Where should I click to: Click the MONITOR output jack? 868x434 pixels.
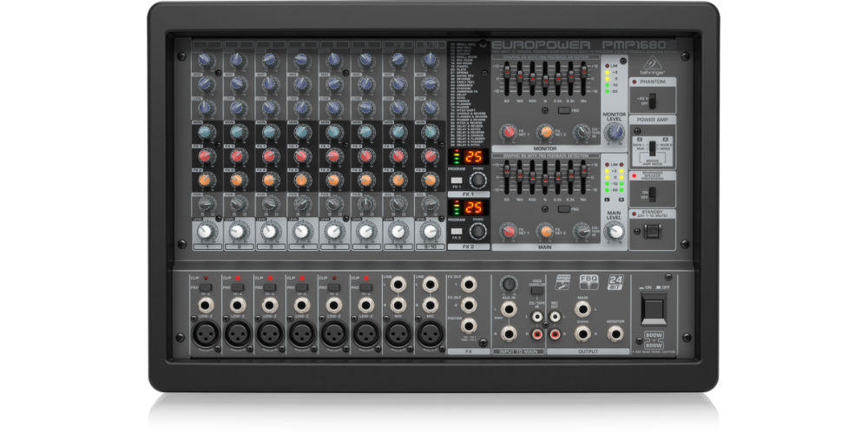tap(615, 333)
